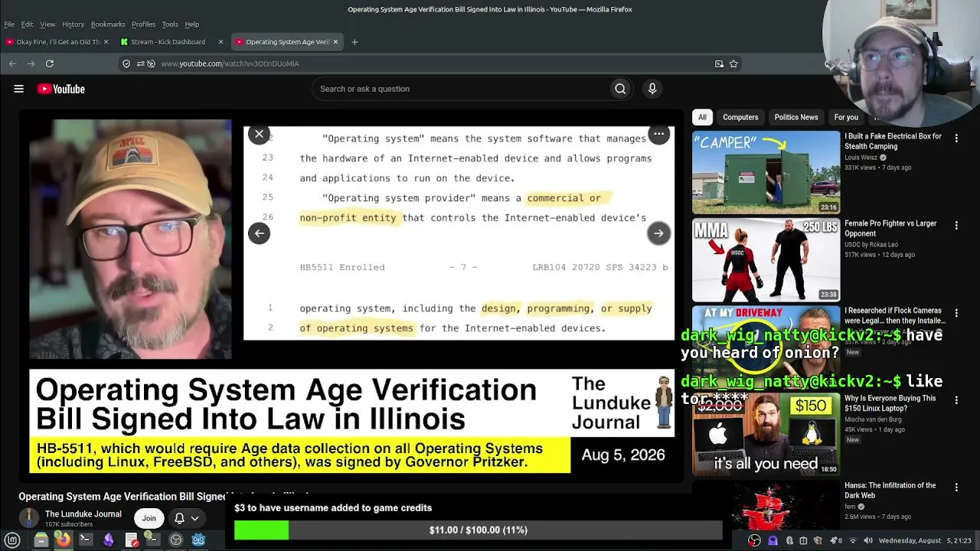
Task: Open the notification bell dropdown for the channel
Action: click(x=186, y=518)
